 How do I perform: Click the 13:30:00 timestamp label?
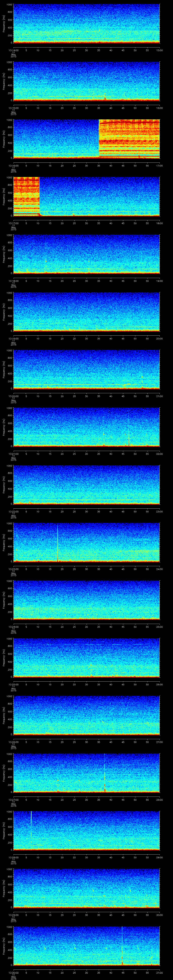pyautogui.click(x=14, y=972)
